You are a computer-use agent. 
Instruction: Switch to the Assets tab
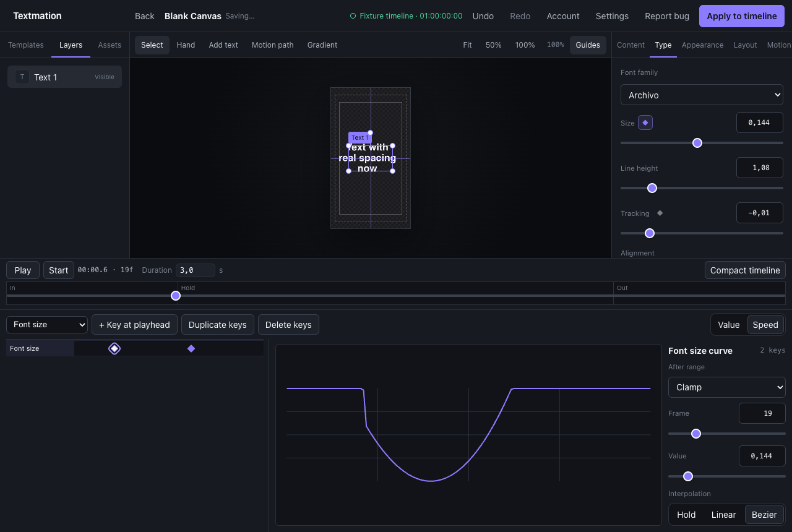click(110, 45)
